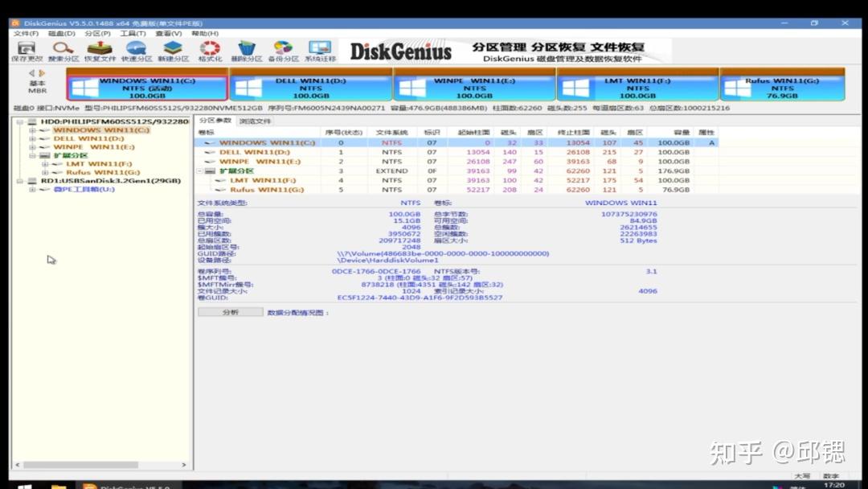Open File Explorer from the taskbar
Screen dimensions: 868x489
(59, 486)
